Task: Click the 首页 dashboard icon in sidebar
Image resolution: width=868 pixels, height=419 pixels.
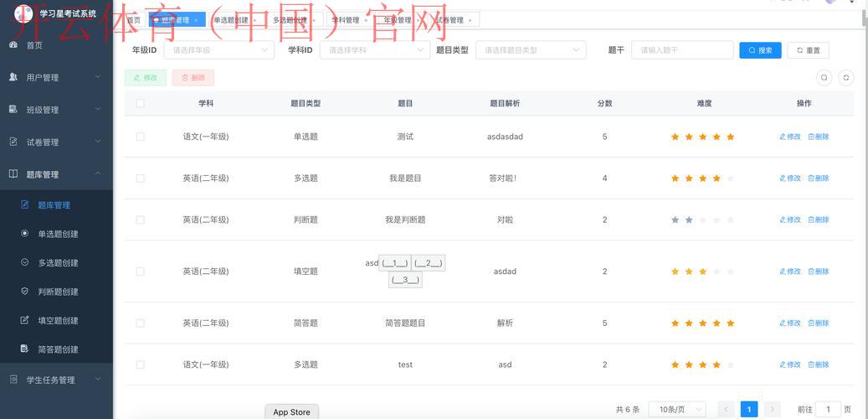Action: [14, 45]
